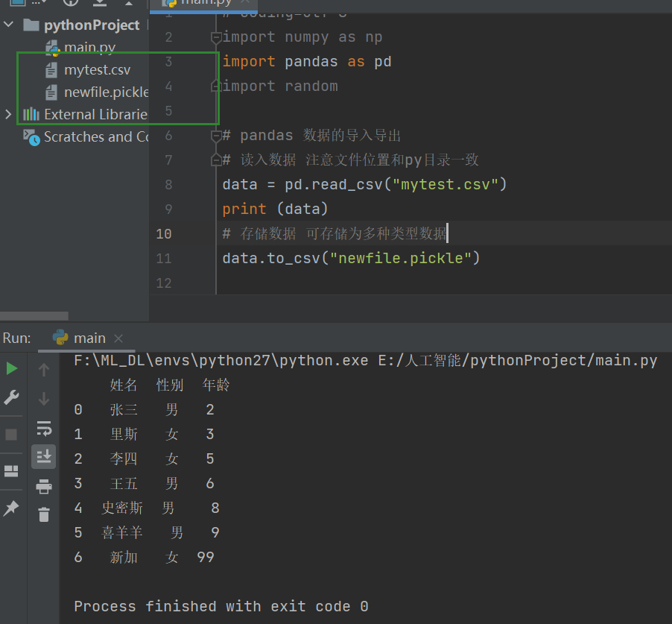Screen dimensions: 672x624
Task: Rerun main with green play icon
Action: [12, 368]
